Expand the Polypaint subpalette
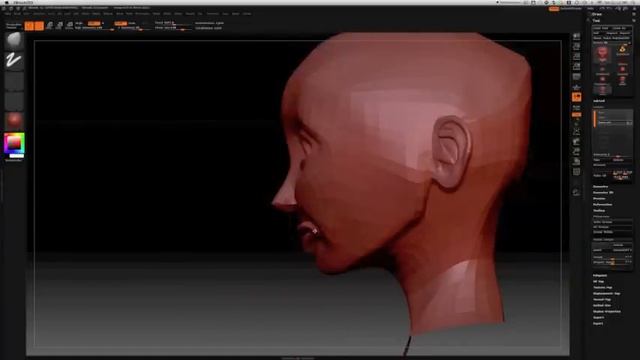Image resolution: width=640 pixels, height=360 pixels. 600,276
